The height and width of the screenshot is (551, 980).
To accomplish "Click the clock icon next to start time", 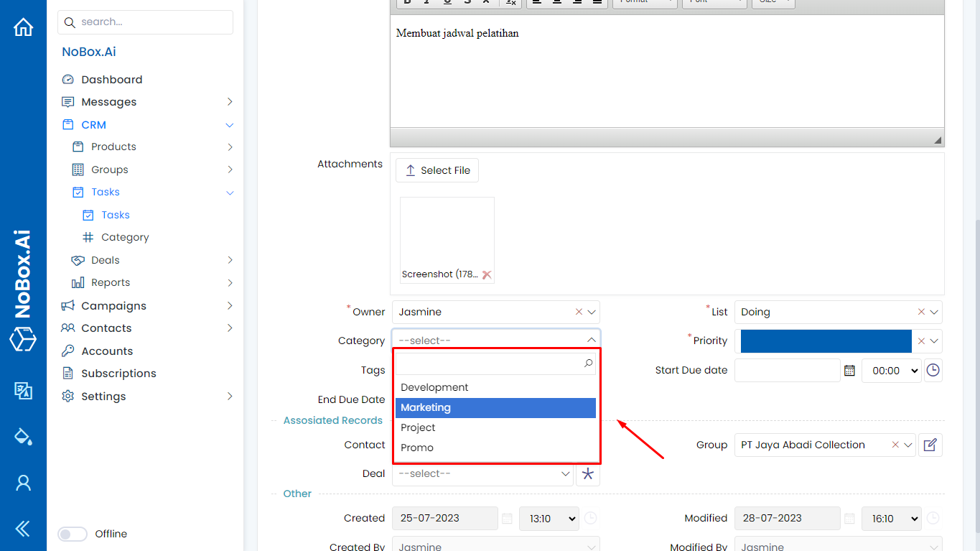I will 933,371.
